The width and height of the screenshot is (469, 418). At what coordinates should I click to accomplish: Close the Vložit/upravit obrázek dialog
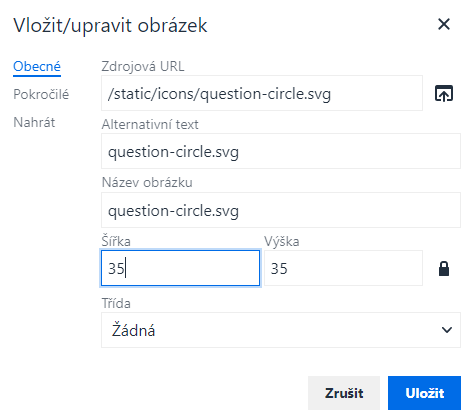pyautogui.click(x=444, y=24)
